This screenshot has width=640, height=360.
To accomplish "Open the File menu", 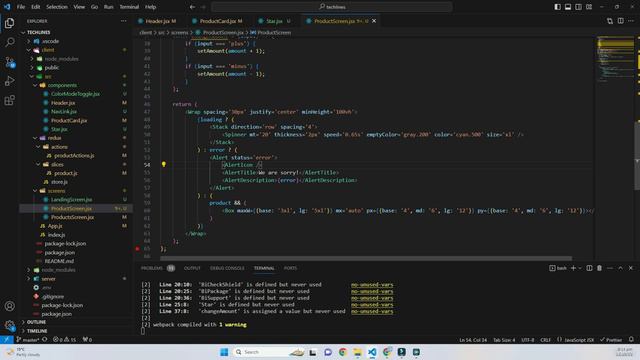I will [x=21, y=7].
